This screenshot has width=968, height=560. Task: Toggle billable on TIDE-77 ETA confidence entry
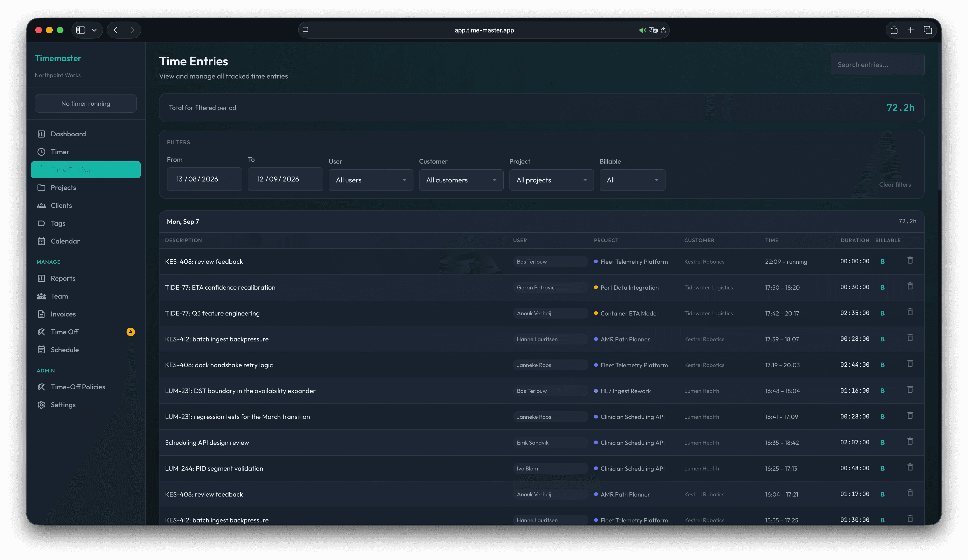pyautogui.click(x=882, y=287)
